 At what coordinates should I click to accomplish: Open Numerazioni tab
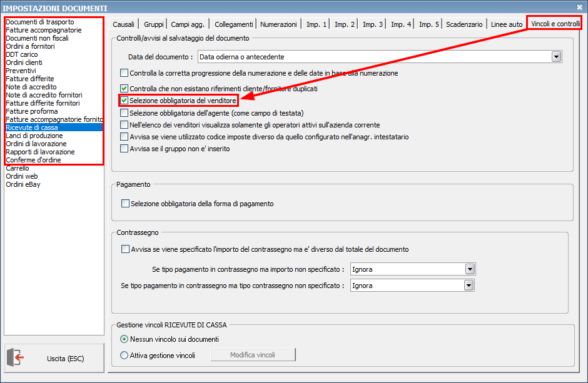click(x=278, y=24)
